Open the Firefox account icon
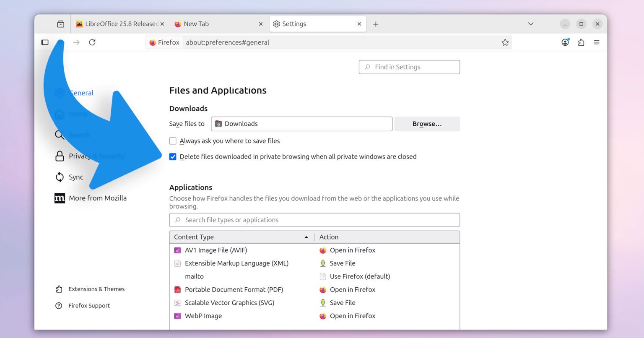 (565, 42)
